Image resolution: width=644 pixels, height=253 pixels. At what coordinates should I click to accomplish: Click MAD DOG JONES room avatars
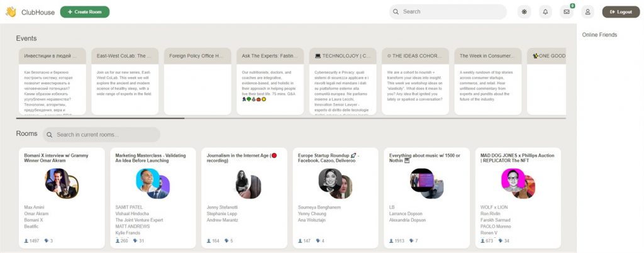point(518,183)
